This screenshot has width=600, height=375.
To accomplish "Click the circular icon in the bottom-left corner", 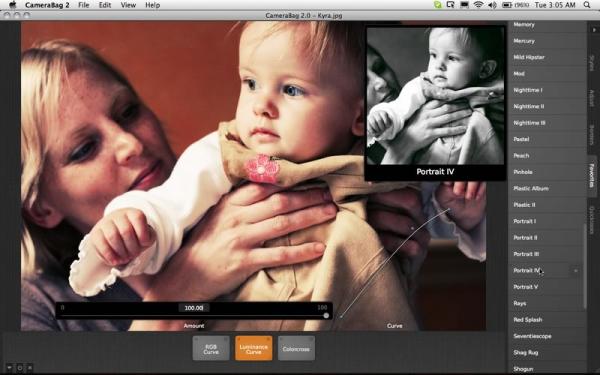I will [x=20, y=368].
